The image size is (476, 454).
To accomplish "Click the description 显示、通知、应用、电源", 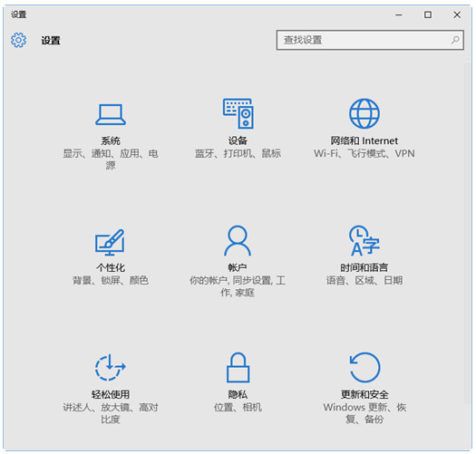I will click(x=111, y=159).
